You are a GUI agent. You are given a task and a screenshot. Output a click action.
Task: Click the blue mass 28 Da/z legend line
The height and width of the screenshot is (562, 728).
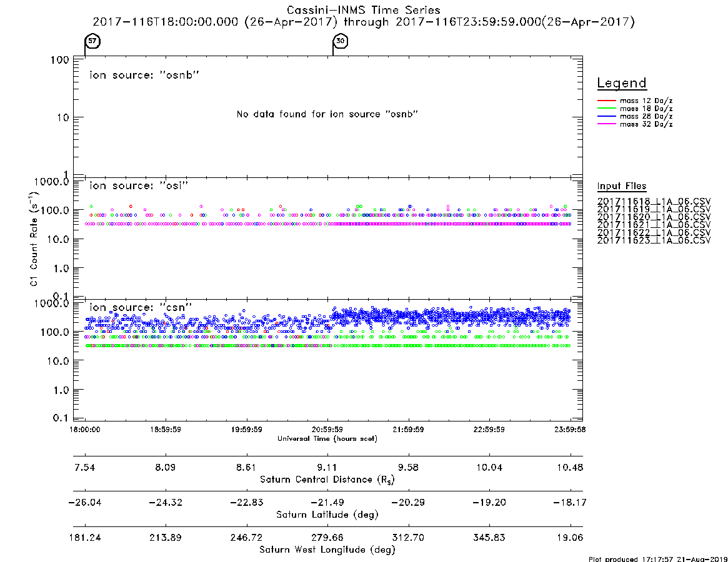(x=606, y=116)
